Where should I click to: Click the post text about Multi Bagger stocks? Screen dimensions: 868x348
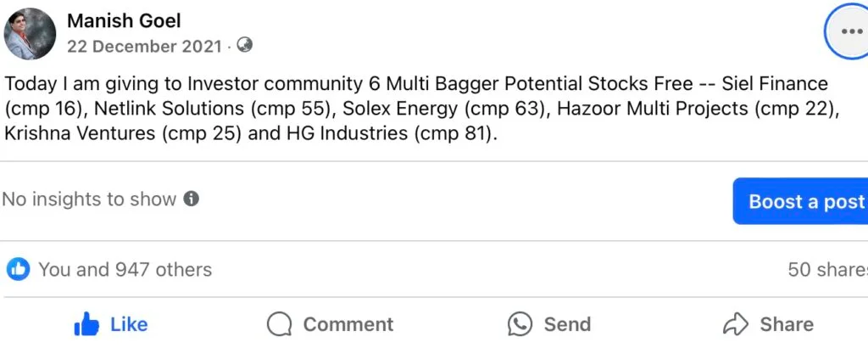pyautogui.click(x=415, y=109)
